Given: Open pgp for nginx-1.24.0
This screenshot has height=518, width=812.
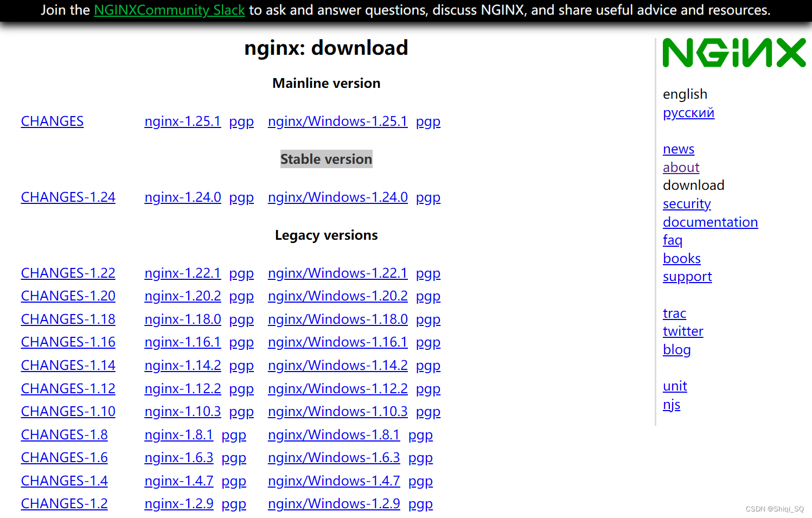Looking at the screenshot, I should click(x=241, y=197).
